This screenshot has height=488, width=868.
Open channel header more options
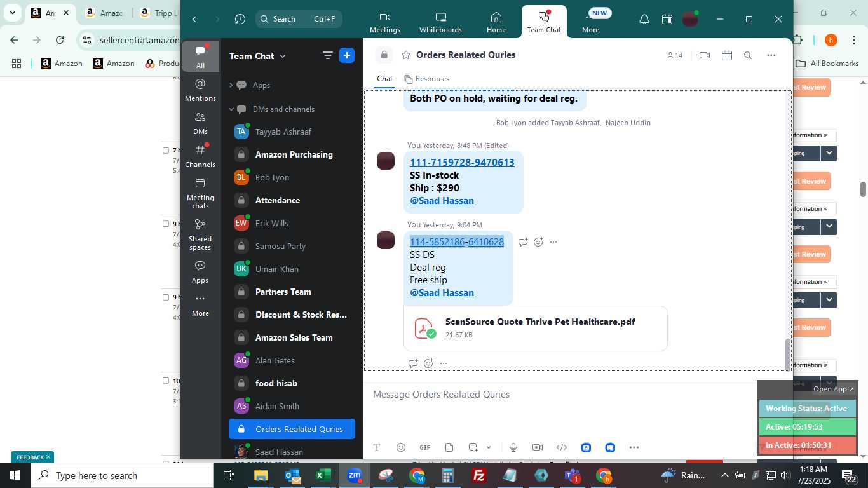tap(771, 55)
